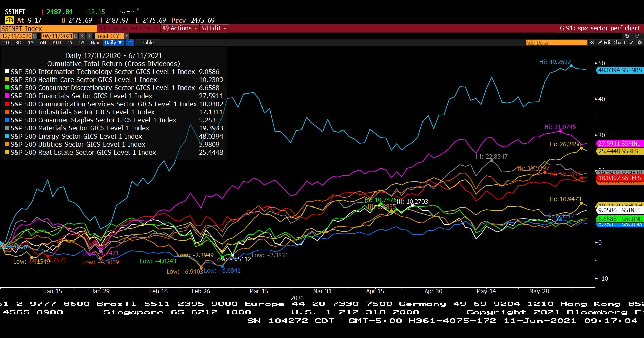Click the S5COND 6.6588 axis label
Screen dimensions: 644x338
click(620, 219)
